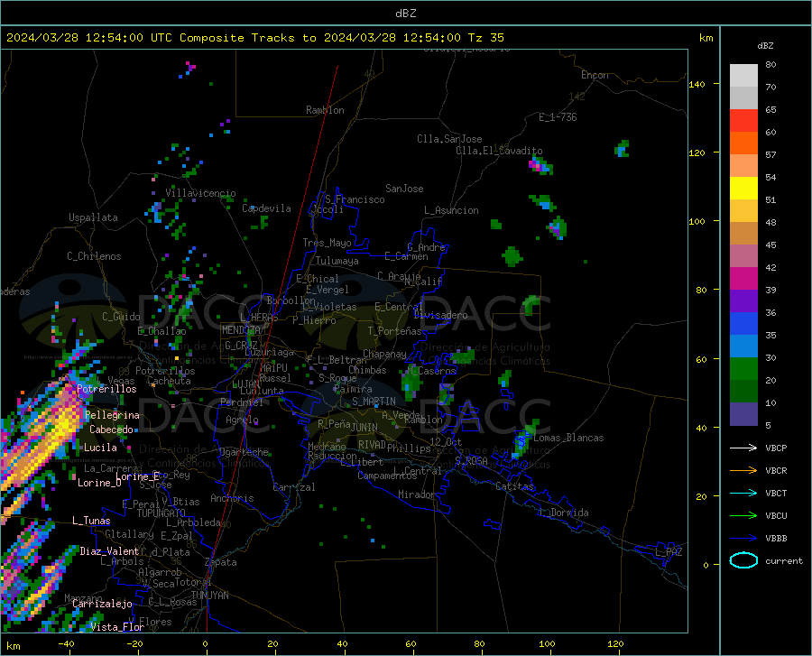This screenshot has width=812, height=656.
Task: Click the L_PAZ label
Action: [669, 552]
